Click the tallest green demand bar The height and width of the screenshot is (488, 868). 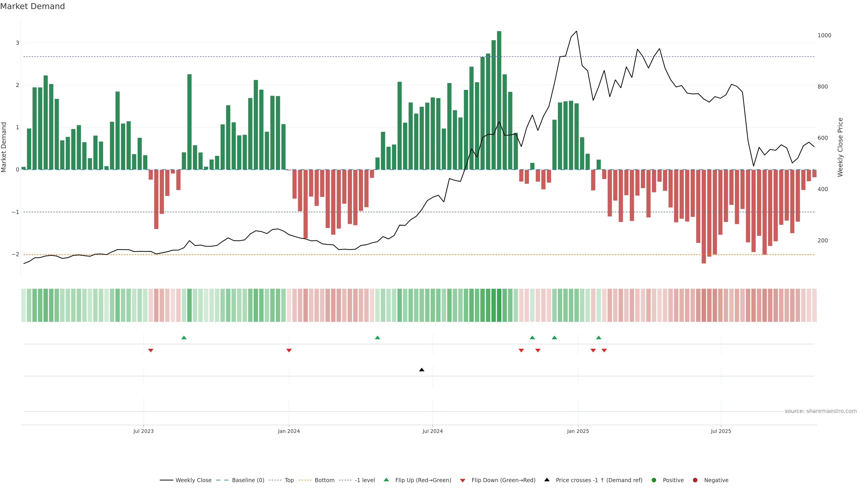click(x=499, y=101)
